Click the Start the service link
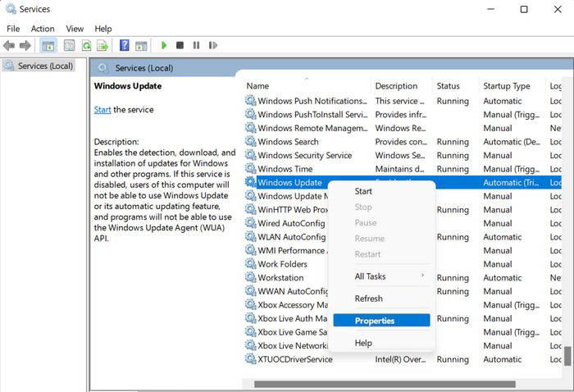 (x=102, y=109)
